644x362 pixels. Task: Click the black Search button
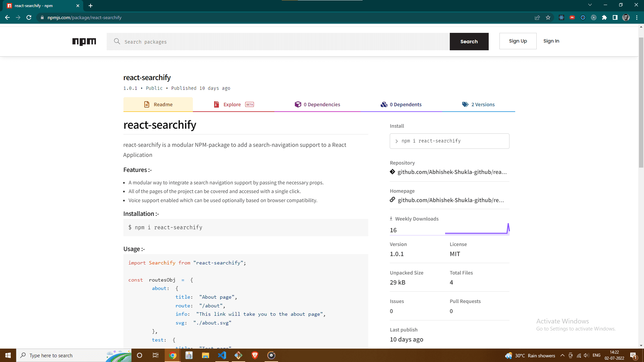[x=469, y=42]
